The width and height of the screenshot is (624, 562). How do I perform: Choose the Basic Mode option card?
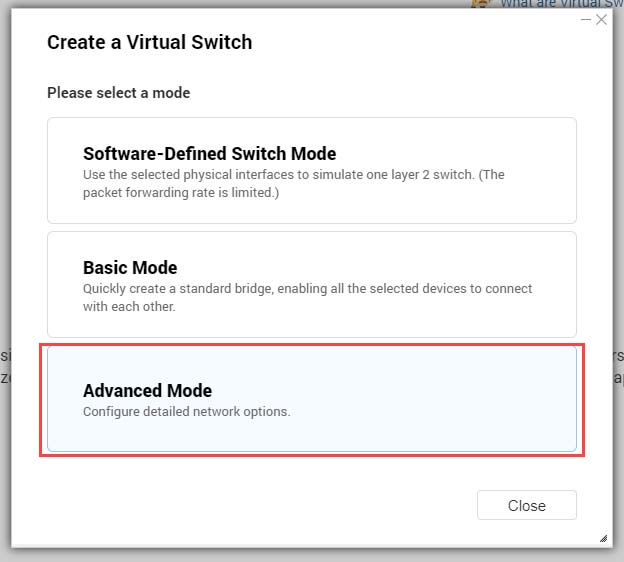pyautogui.click(x=311, y=285)
